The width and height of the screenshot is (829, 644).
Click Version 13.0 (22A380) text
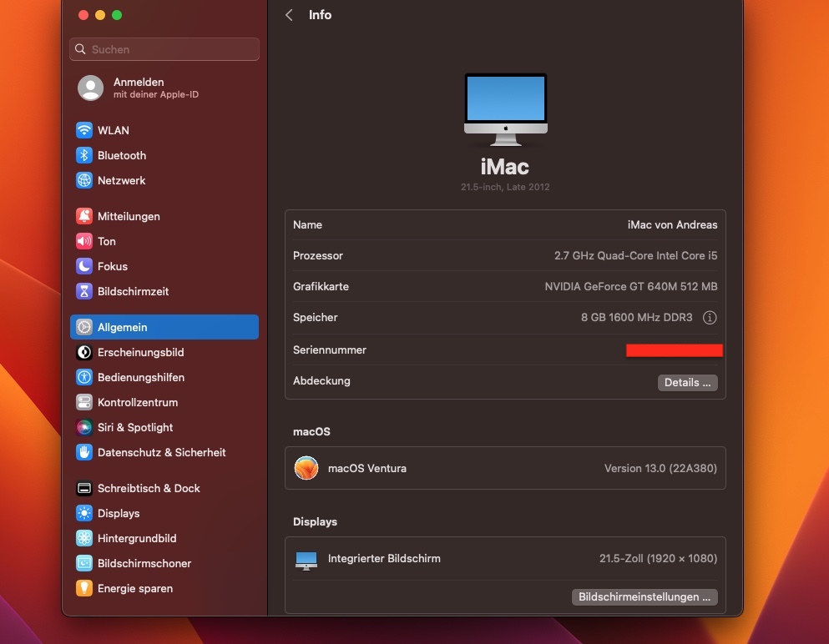(x=660, y=468)
